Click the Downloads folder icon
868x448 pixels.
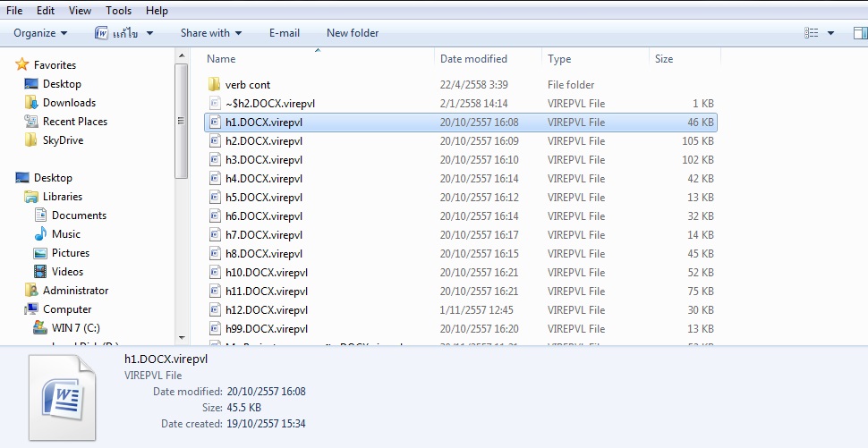[31, 102]
